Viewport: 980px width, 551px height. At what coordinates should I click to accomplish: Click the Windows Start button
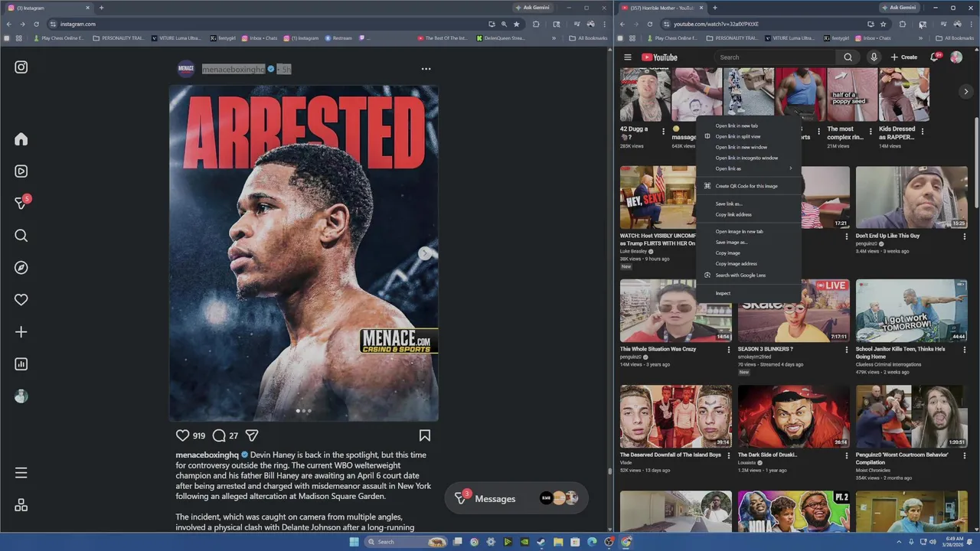(354, 542)
